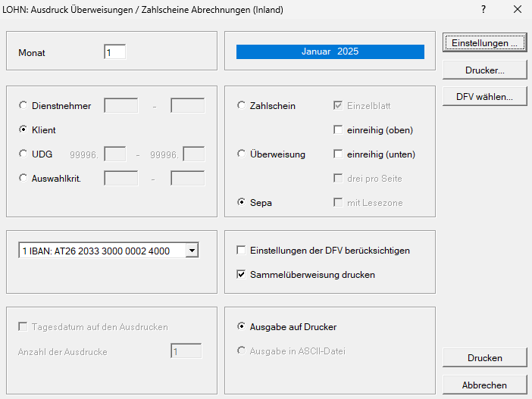Viewport: 532px width, 399px height.
Task: Click the Drucker... button
Action: click(484, 70)
